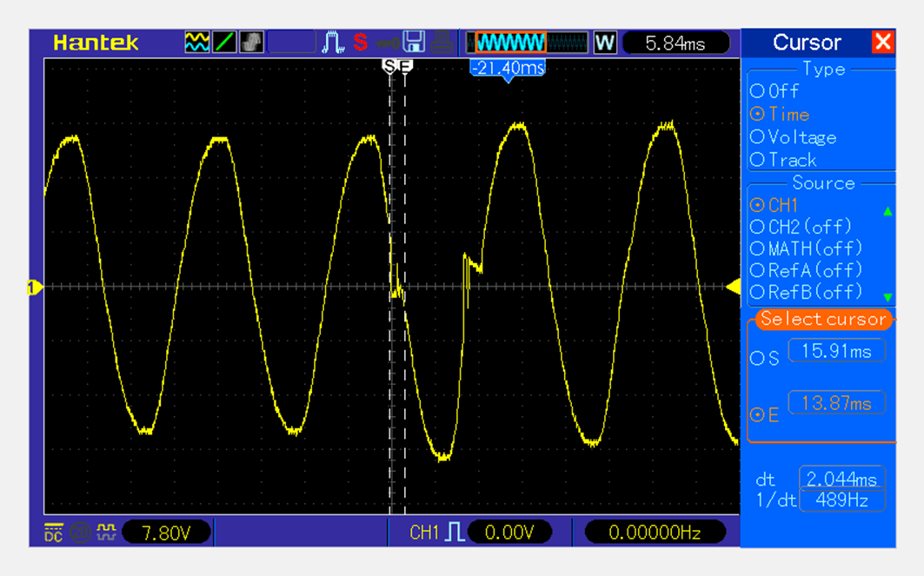This screenshot has width=924, height=576.
Task: Select RefB(off) as cursor source
Action: [x=807, y=292]
